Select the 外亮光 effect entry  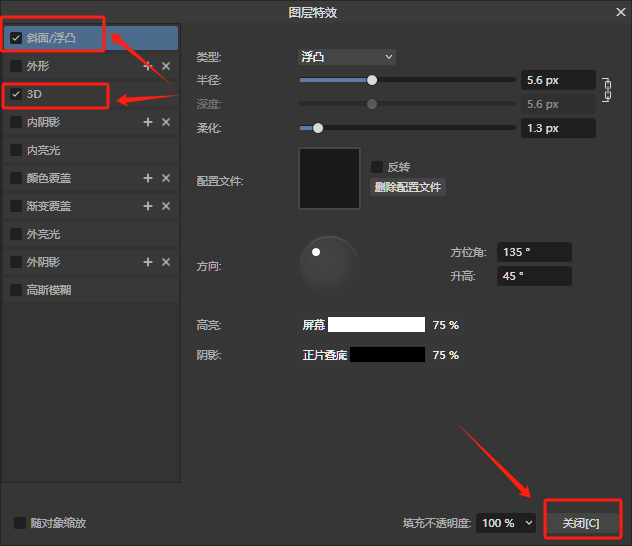click(x=91, y=234)
